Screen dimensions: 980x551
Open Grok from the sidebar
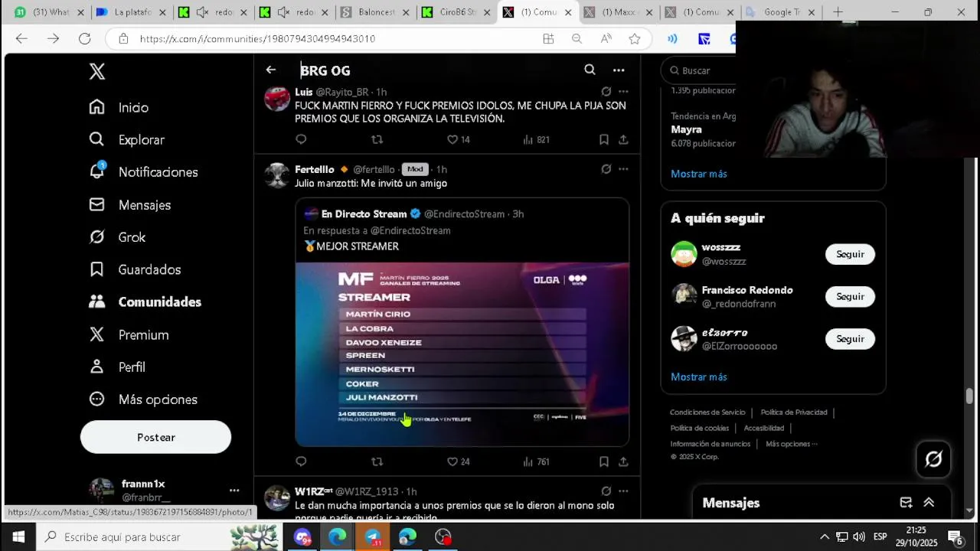coord(117,237)
